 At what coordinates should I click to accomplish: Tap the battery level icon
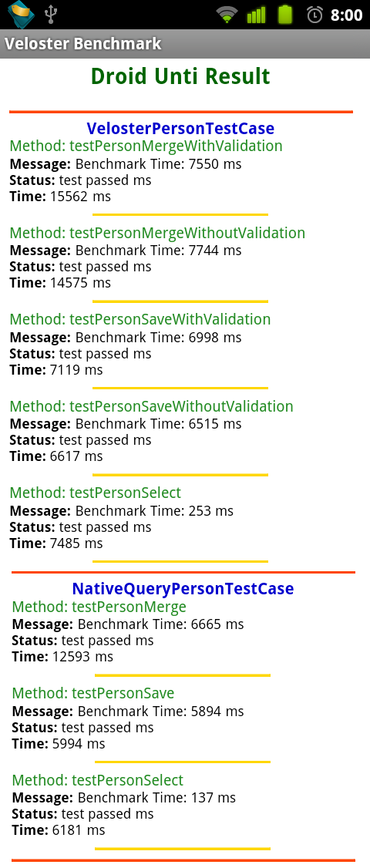[284, 15]
